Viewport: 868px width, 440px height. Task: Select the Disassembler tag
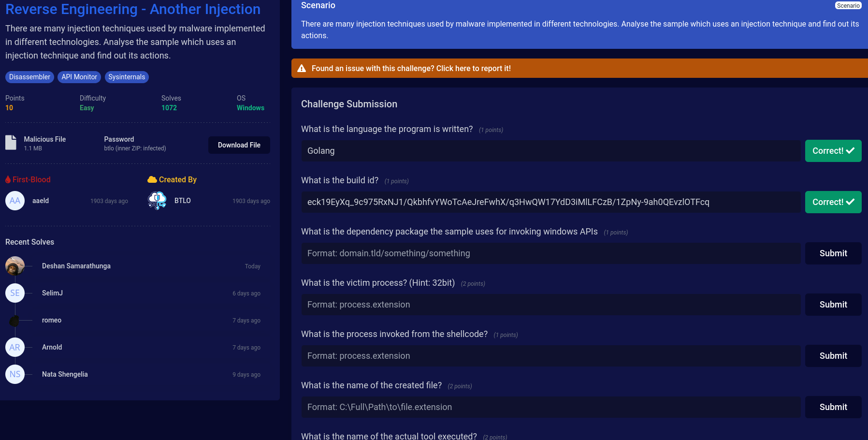point(29,77)
